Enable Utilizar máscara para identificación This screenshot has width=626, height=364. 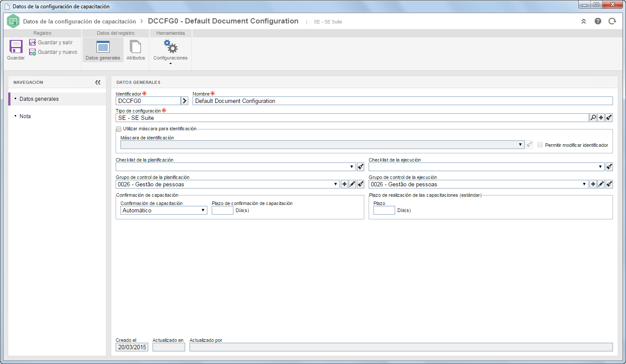pyautogui.click(x=119, y=129)
